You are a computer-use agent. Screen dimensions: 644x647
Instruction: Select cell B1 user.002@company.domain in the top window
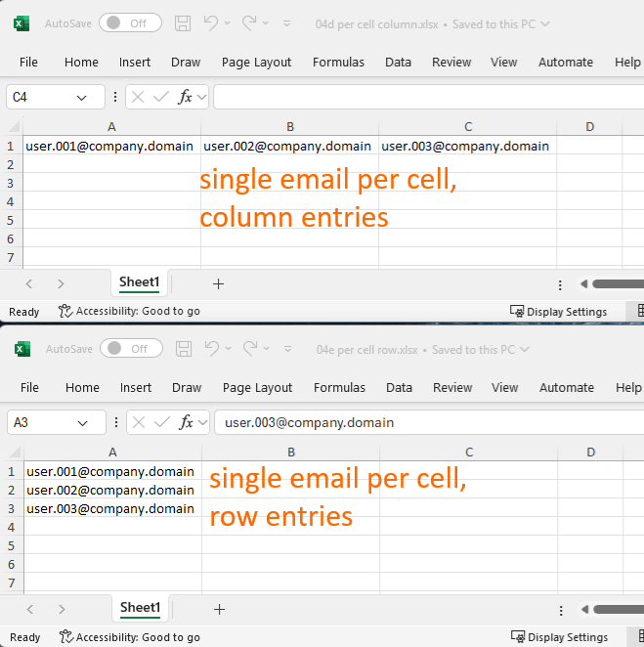pos(289,146)
